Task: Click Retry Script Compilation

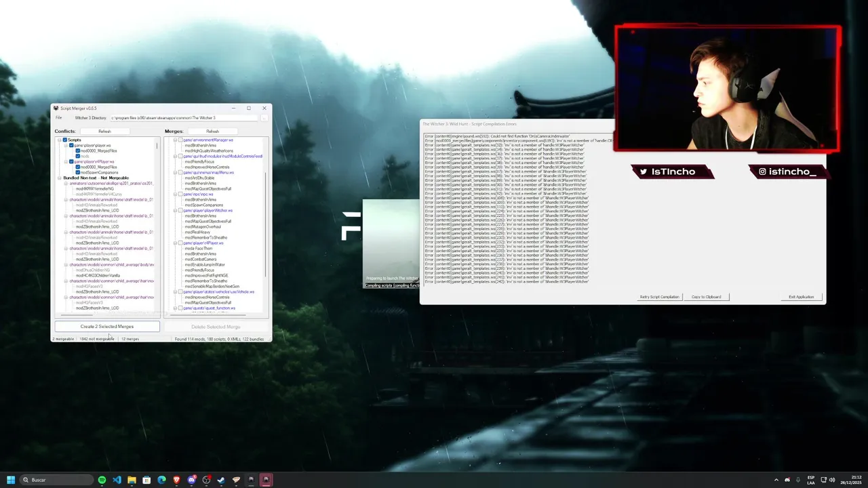Action: (659, 297)
